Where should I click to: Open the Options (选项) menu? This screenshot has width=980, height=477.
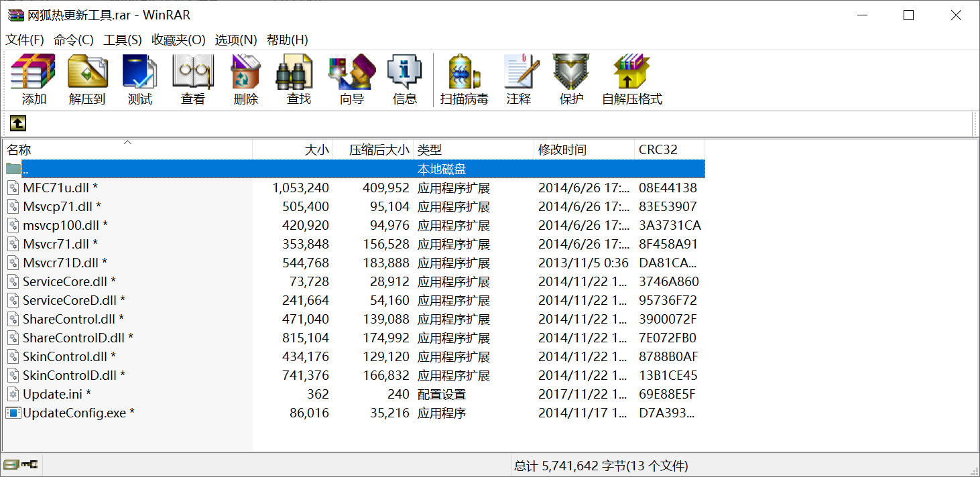(x=236, y=40)
